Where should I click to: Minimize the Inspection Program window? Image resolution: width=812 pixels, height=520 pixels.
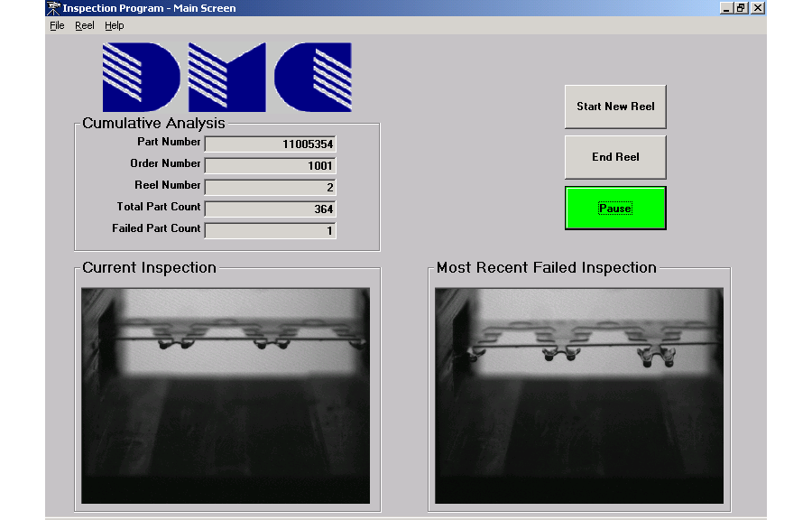pyautogui.click(x=726, y=8)
